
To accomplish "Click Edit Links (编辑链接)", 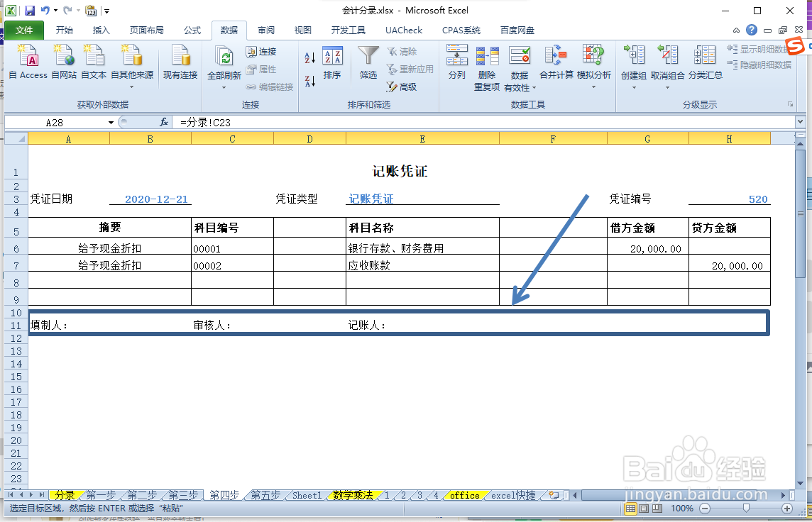I will pyautogui.click(x=270, y=87).
